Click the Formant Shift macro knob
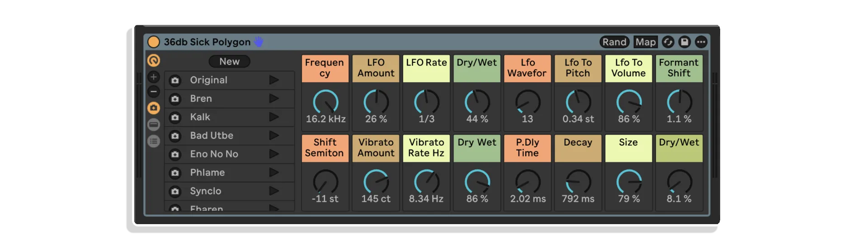The image size is (868, 249). pos(679,102)
